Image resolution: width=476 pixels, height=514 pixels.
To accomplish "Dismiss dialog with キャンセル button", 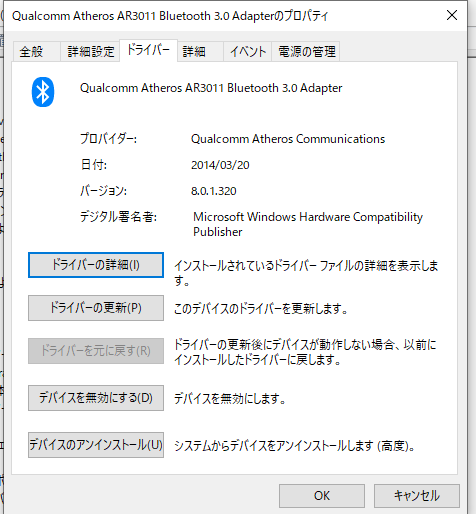I will (417, 496).
